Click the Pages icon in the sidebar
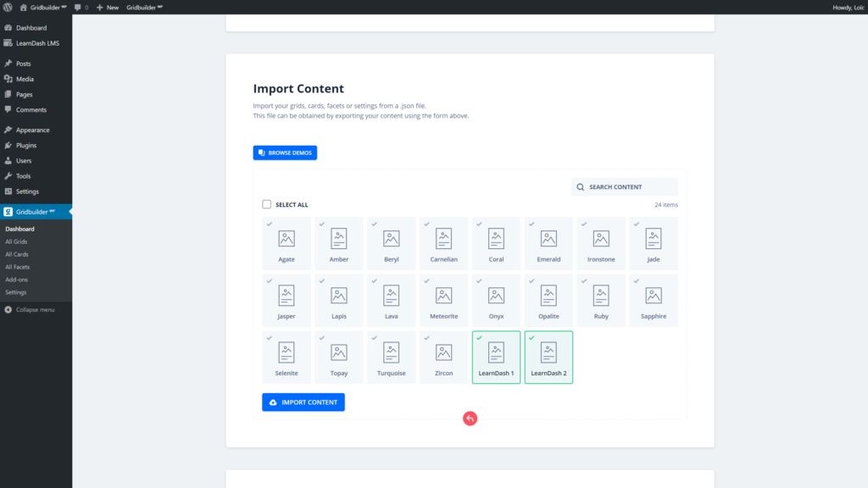Screen dimensions: 868x488 (x=8, y=95)
